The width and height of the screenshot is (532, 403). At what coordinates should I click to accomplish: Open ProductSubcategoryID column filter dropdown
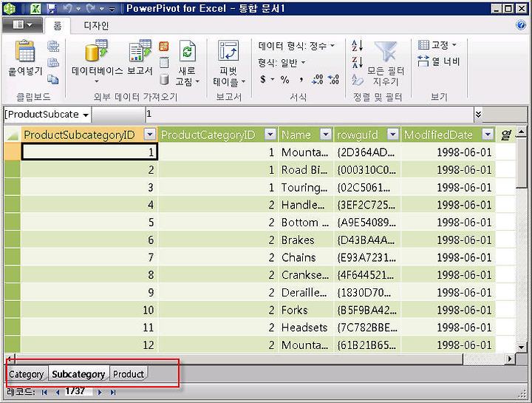(149, 135)
